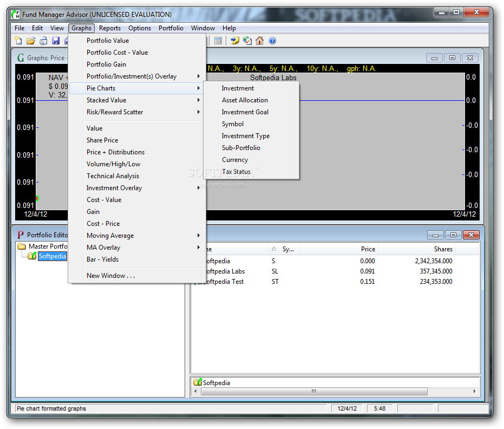This screenshot has height=429, width=504.
Task: Click the P icon of Portfolio Editor
Action: point(21,235)
